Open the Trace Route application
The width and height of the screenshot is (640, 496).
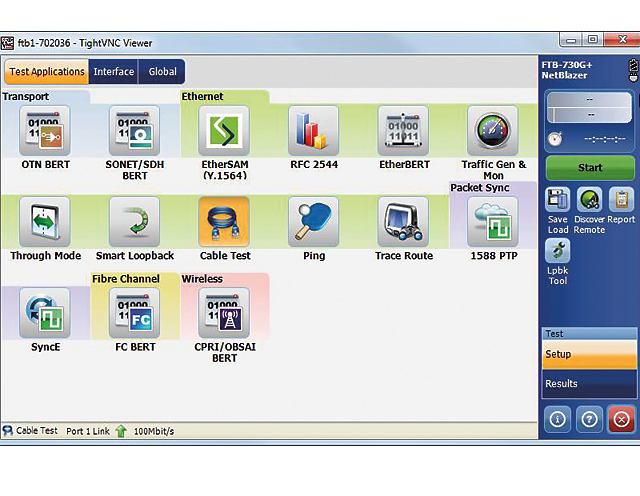[403, 222]
